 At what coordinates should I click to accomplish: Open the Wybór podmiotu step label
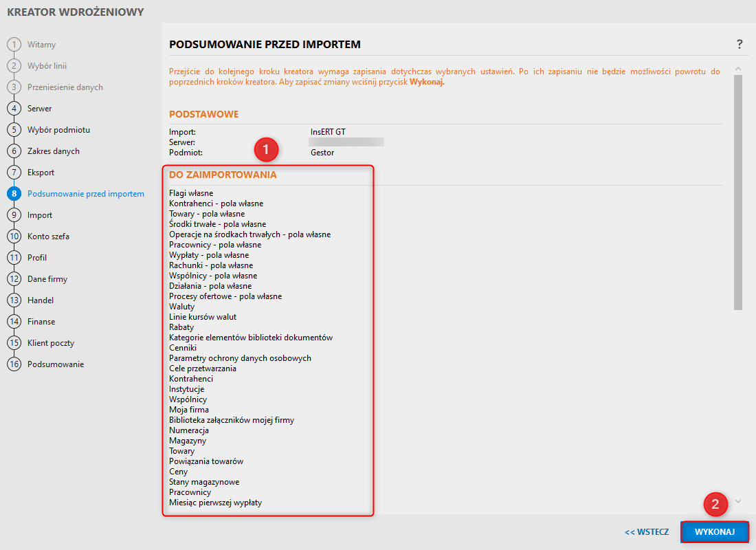tap(59, 129)
